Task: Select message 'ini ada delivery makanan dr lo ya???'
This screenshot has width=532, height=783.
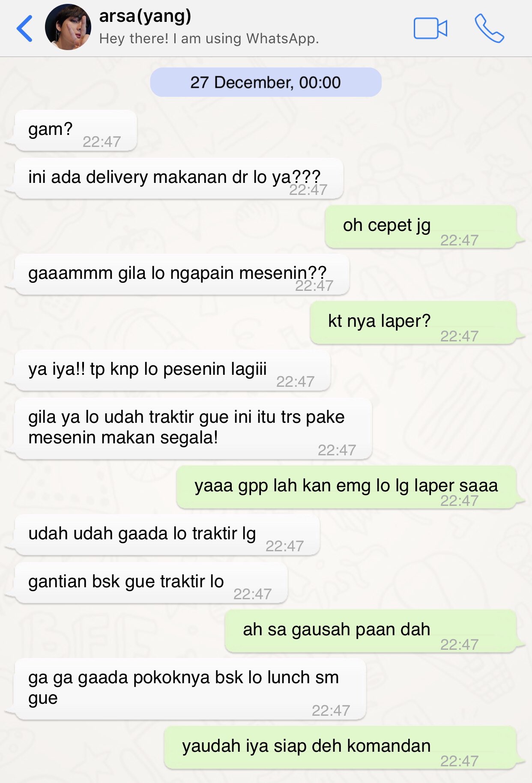Action: (179, 179)
